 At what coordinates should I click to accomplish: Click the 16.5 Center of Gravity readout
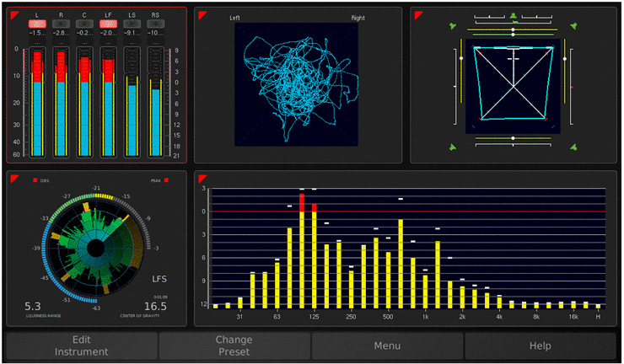155,307
